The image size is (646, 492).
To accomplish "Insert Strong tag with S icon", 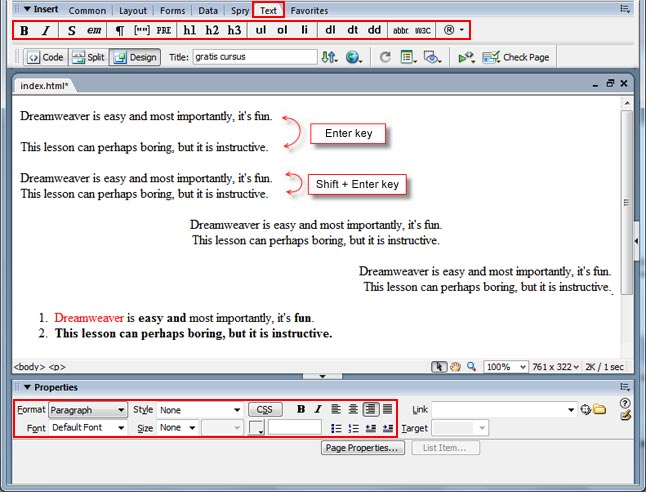I will click(72, 30).
